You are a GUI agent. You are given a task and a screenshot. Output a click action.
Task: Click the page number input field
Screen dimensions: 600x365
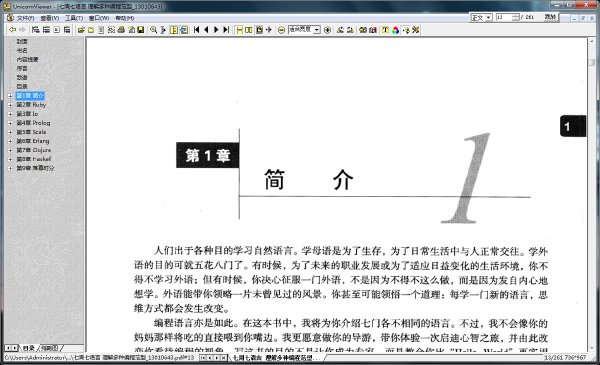pyautogui.click(x=504, y=17)
